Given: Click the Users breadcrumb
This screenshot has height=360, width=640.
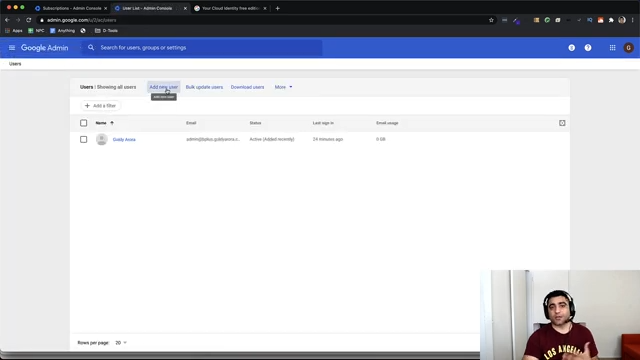Looking at the screenshot, I should [x=15, y=64].
